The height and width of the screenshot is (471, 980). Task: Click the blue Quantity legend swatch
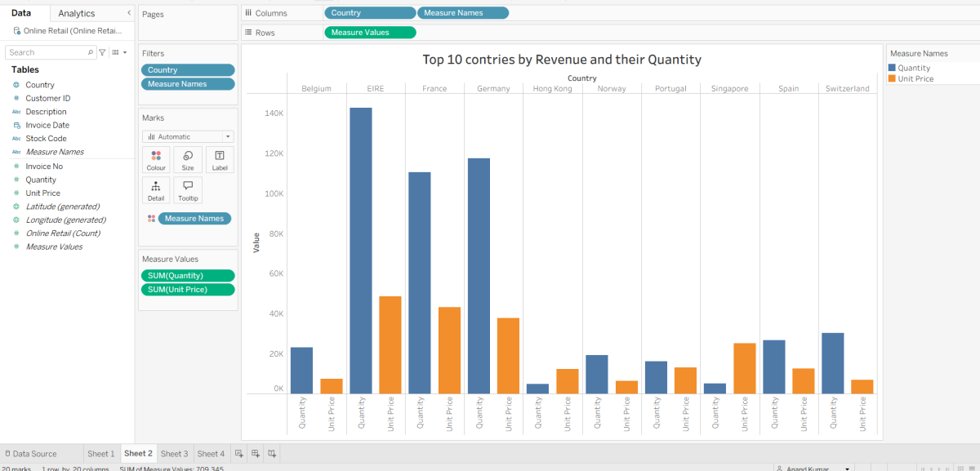(x=893, y=68)
